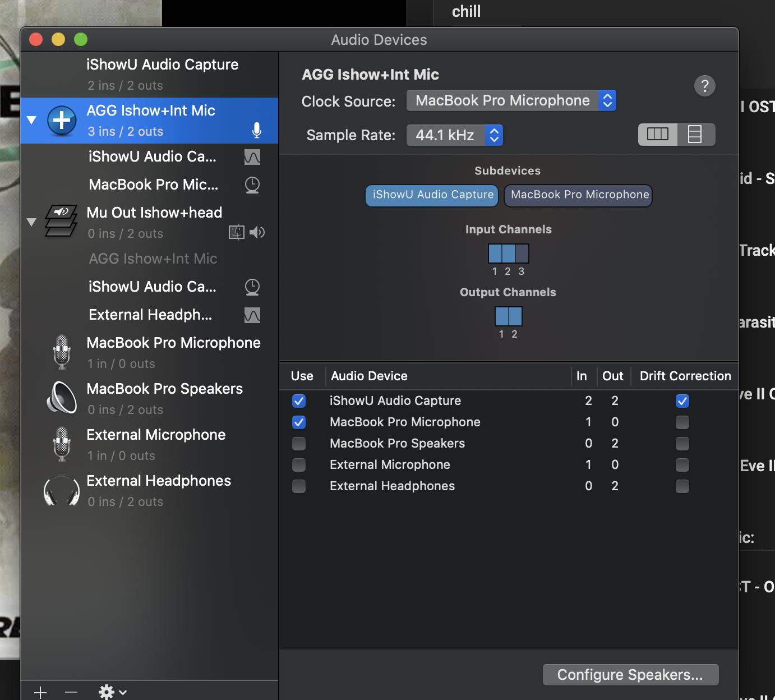Click clock icon beside MacBook Pro Mic... subdevice
This screenshot has height=700, width=775.
pos(252,185)
